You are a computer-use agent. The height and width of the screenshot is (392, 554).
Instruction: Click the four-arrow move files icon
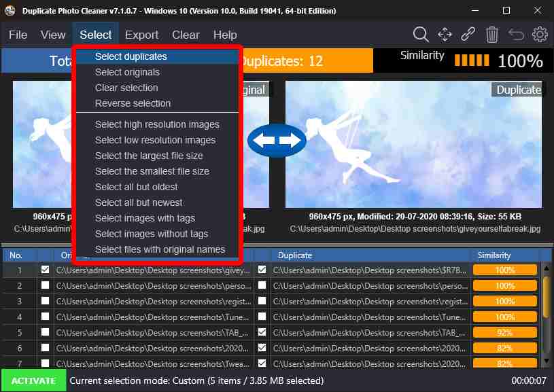[x=445, y=35]
